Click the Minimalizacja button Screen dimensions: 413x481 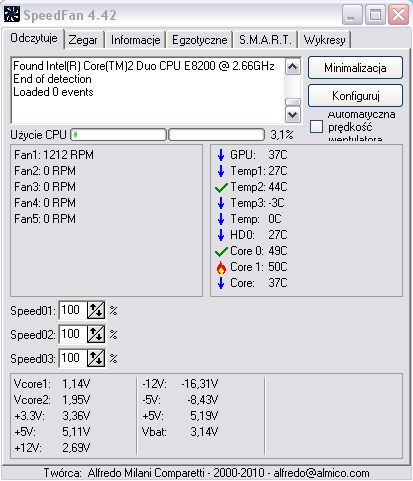[x=355, y=68]
